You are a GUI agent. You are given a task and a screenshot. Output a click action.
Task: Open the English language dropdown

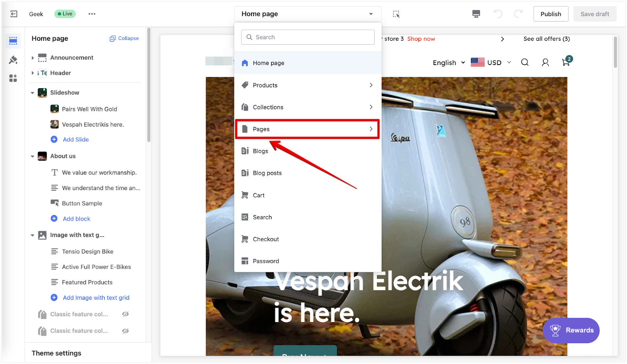[449, 63]
